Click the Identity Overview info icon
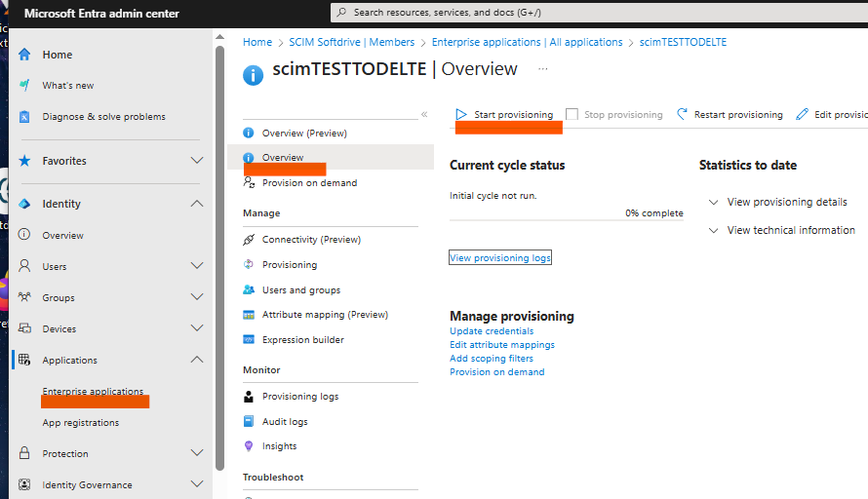The width and height of the screenshot is (868, 499). pos(24,234)
